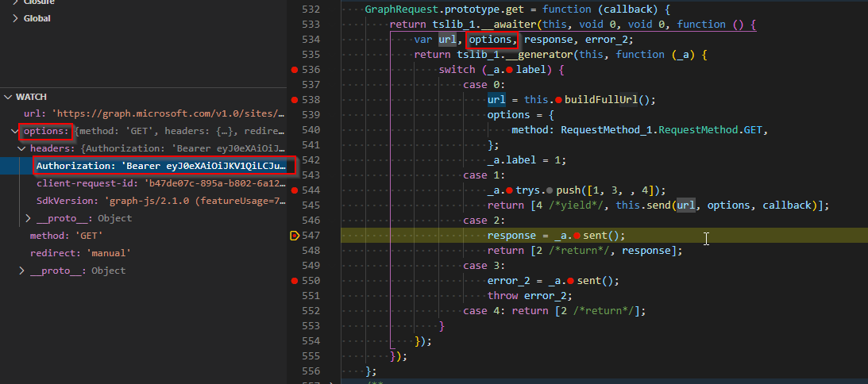The image size is (868, 384).
Task: Click 'url' variable in line 534 declaration
Action: pyautogui.click(x=448, y=40)
